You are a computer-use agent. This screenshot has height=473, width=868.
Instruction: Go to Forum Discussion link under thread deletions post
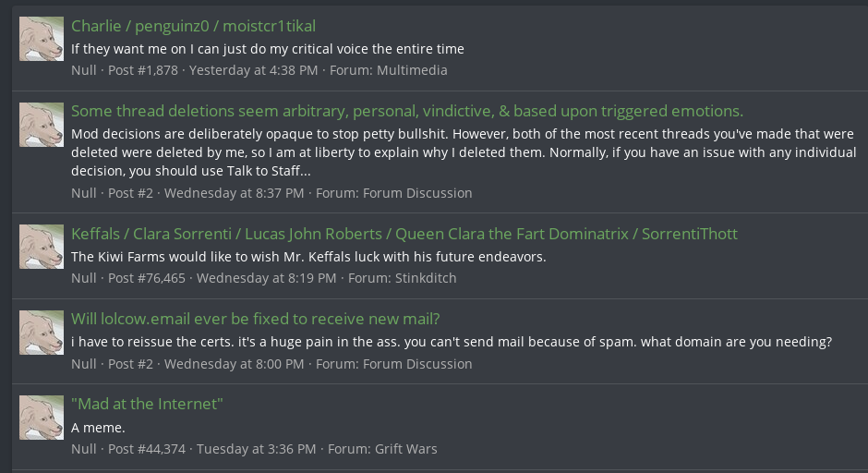point(417,193)
